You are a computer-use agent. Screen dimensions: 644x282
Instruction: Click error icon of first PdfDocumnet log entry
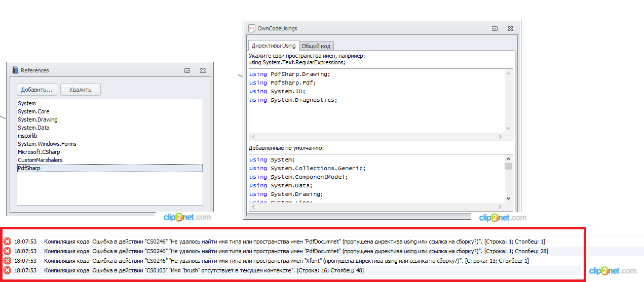(x=7, y=241)
